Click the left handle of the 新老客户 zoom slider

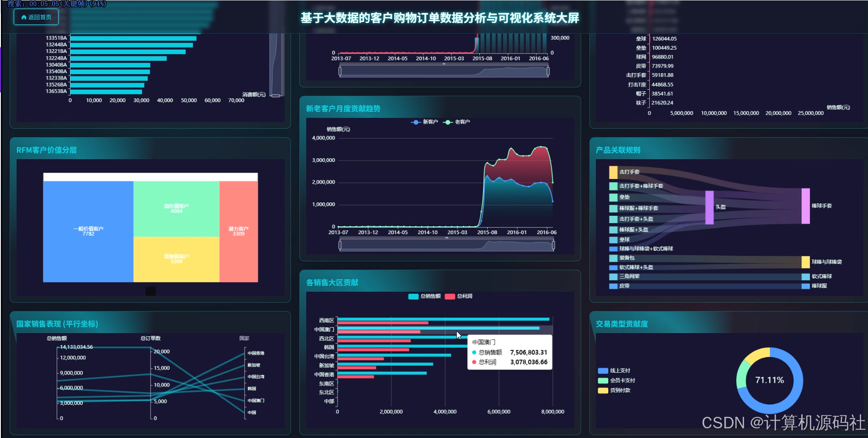pyautogui.click(x=340, y=245)
